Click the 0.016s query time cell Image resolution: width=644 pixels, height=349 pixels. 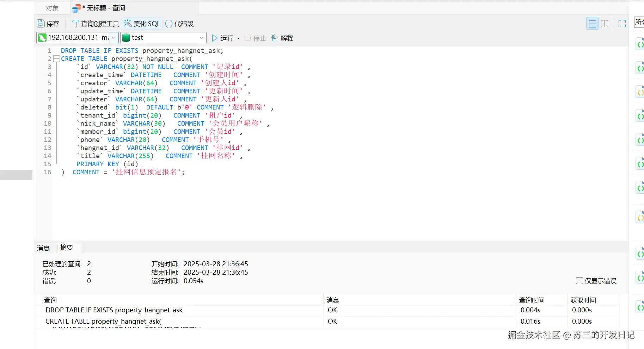(530, 322)
